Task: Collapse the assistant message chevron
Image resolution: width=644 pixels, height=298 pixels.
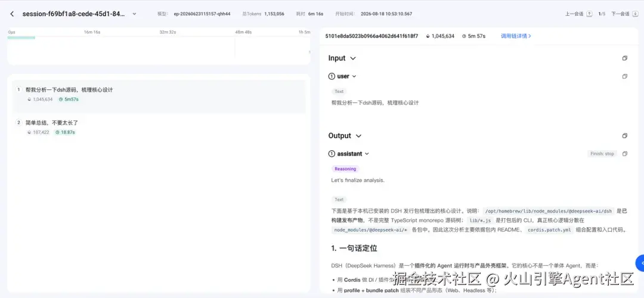Action: [x=367, y=154]
